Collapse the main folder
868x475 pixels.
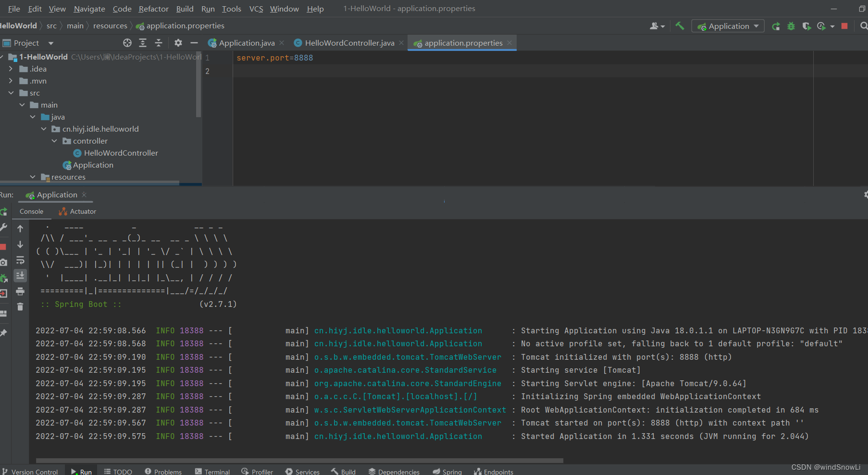(x=22, y=105)
